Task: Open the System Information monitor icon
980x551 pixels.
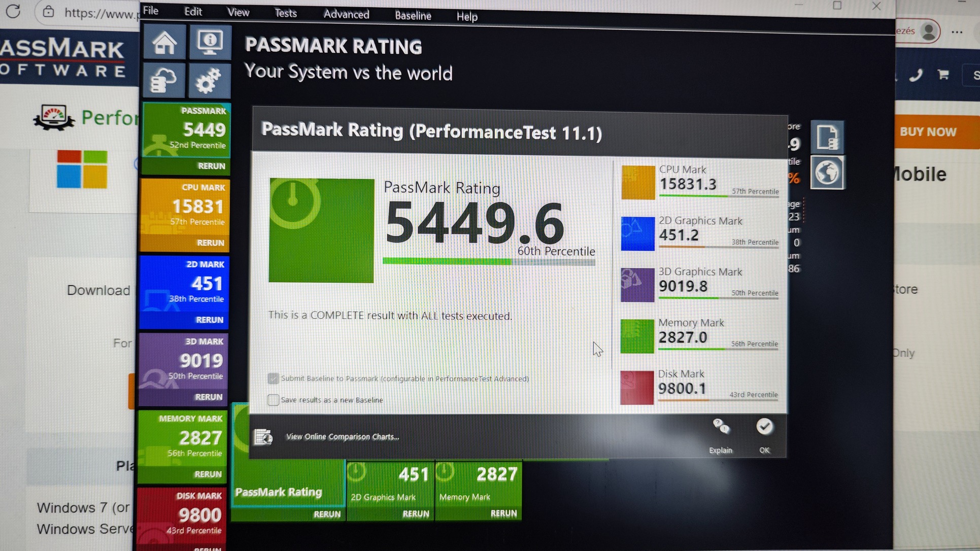Action: [x=210, y=43]
